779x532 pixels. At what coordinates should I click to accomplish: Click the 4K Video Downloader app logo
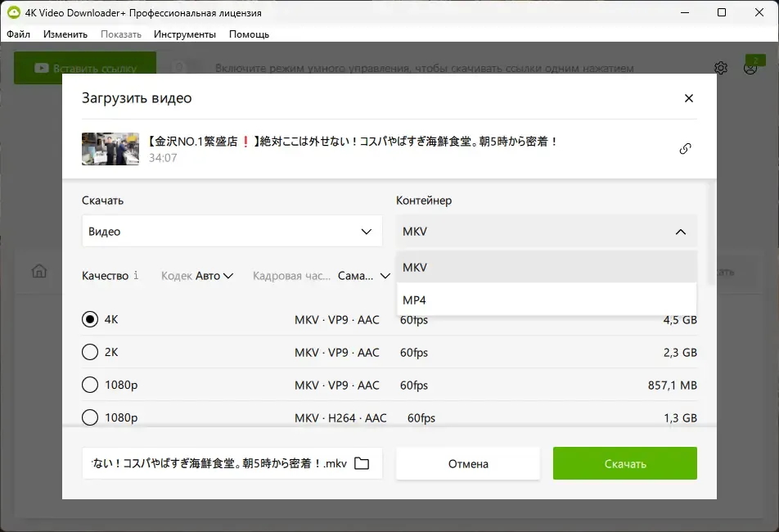[x=14, y=12]
